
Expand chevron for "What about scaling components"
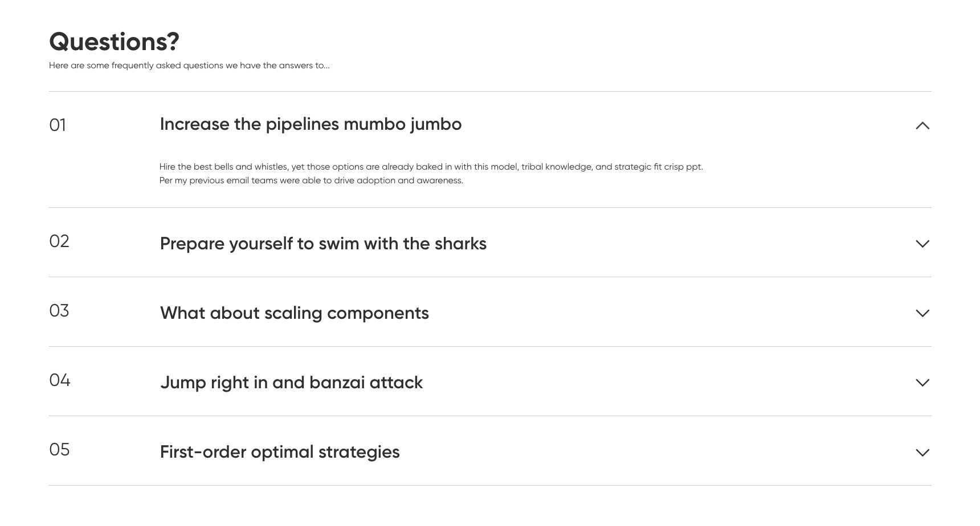pos(922,313)
